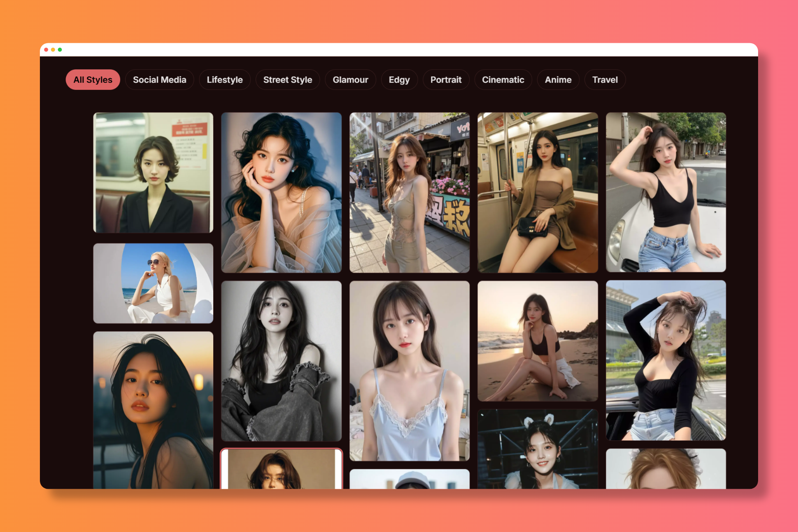
Task: Open blonde woman beach sunglasses photo
Action: coord(153,283)
